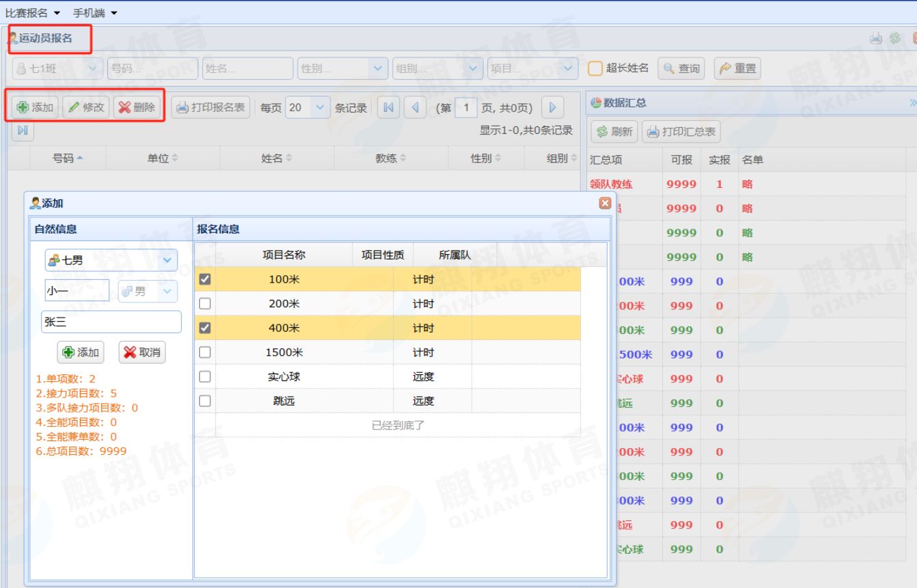Open the 七男 group dropdown
This screenshot has height=588, width=917.
pos(167,260)
